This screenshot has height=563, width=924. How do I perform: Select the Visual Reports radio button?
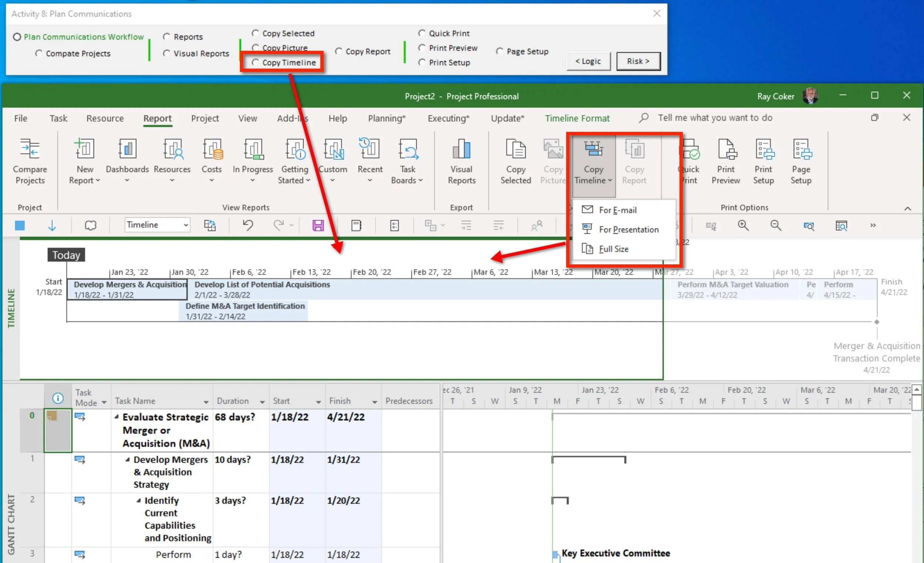tap(166, 53)
